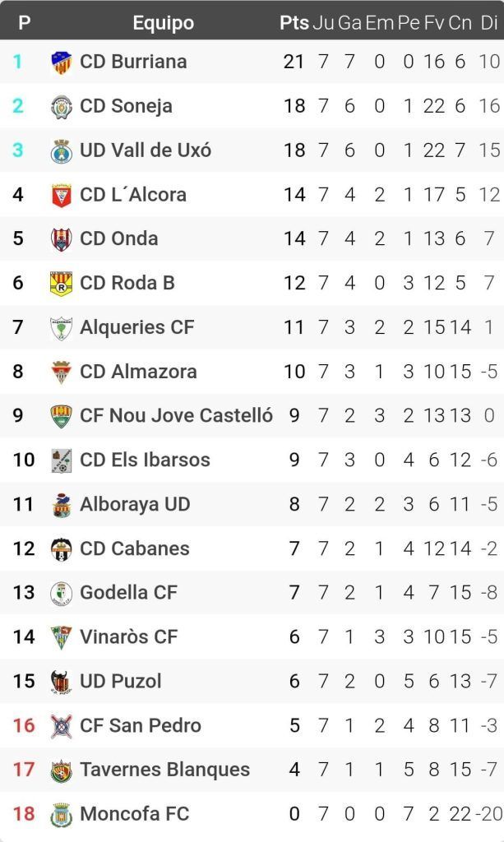Click the Equipo column header
This screenshot has height=842, width=504.
(164, 23)
